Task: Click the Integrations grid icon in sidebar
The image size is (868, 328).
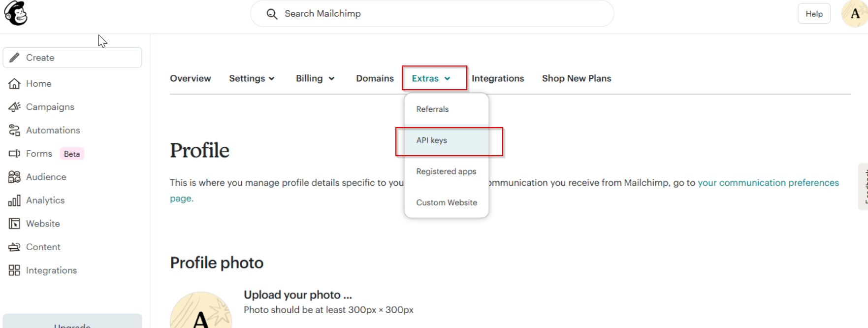Action: tap(14, 270)
